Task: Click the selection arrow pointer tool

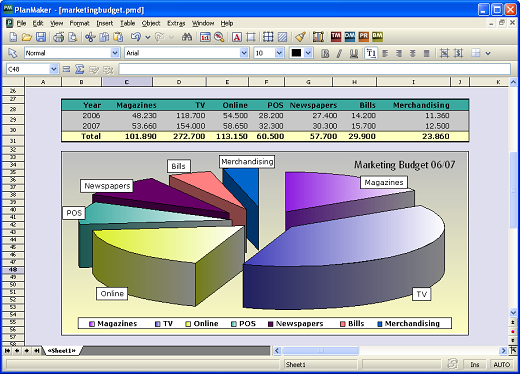Action: [13, 53]
